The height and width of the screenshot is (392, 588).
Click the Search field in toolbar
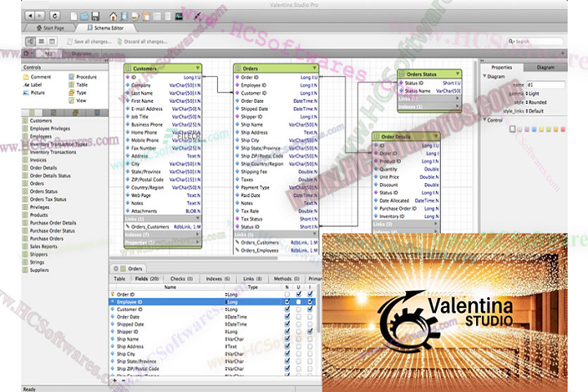(x=536, y=42)
